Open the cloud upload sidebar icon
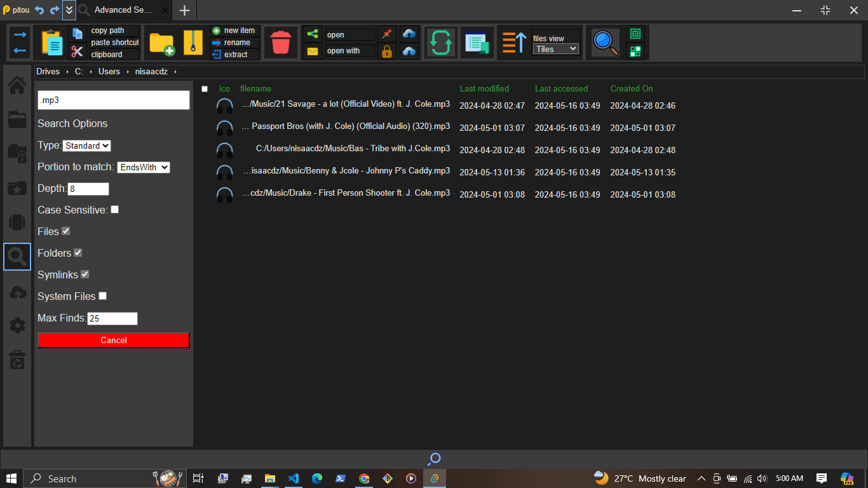868x488 pixels. (x=17, y=292)
